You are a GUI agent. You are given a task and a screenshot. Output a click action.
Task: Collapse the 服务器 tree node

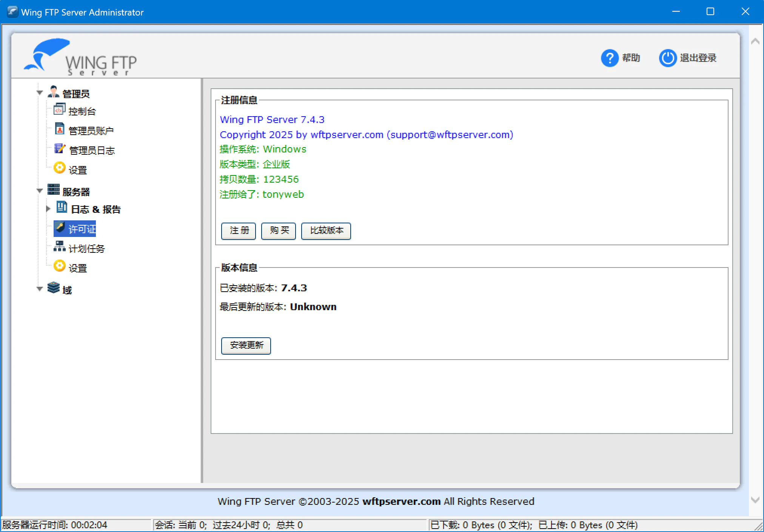[x=40, y=191]
